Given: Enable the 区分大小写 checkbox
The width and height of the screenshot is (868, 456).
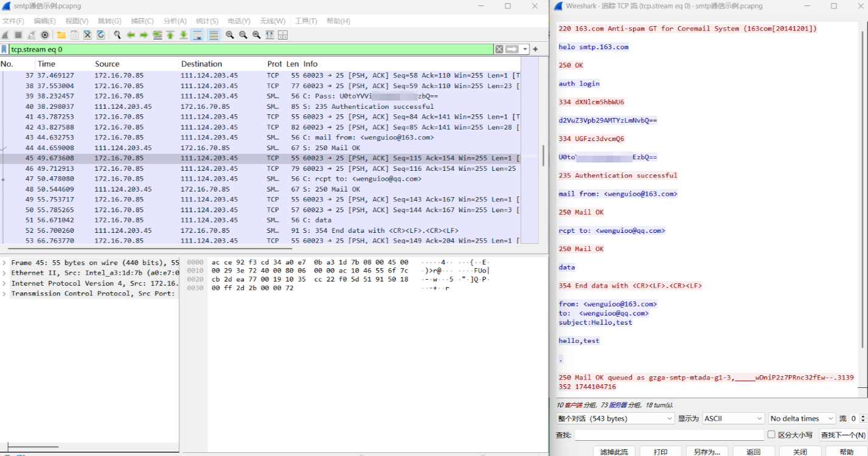Looking at the screenshot, I should click(x=771, y=435).
